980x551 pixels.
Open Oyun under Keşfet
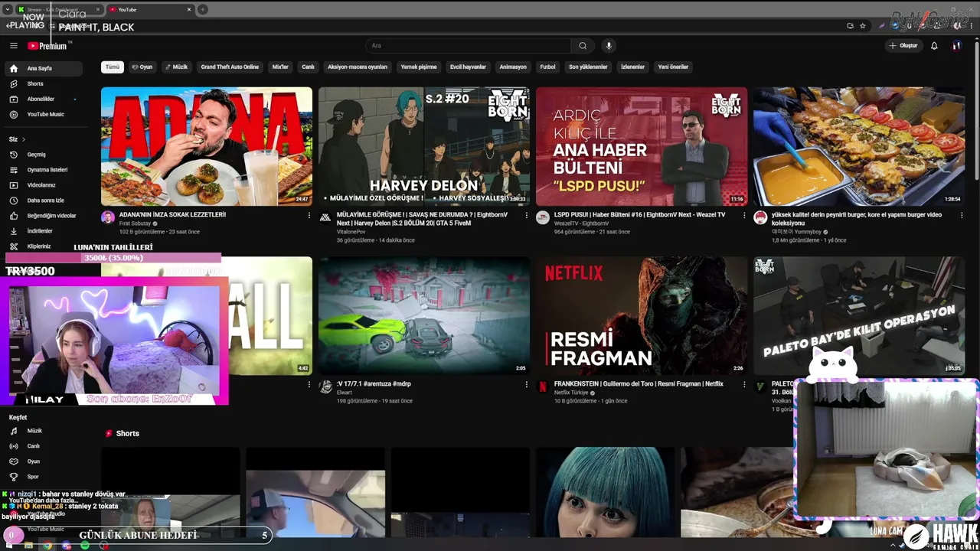(44, 461)
